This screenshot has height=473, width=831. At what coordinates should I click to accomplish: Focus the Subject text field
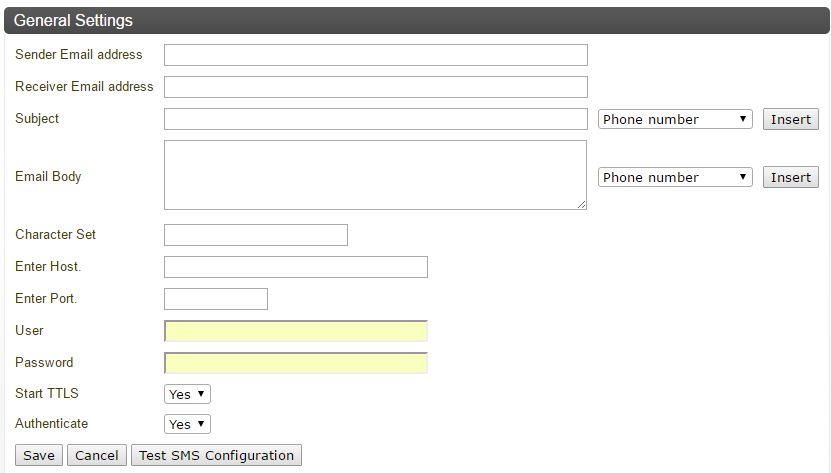[376, 119]
